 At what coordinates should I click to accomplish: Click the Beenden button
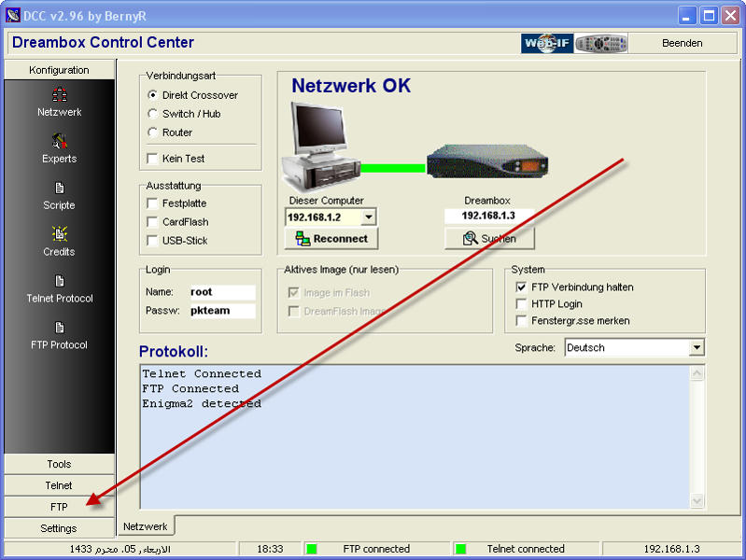coord(682,43)
